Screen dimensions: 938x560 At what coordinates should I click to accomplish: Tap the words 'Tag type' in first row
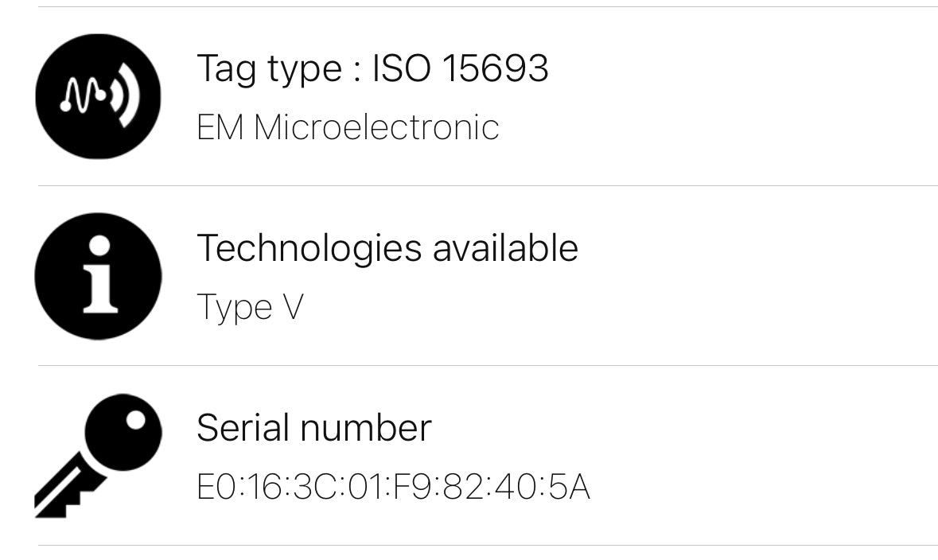pyautogui.click(x=267, y=70)
